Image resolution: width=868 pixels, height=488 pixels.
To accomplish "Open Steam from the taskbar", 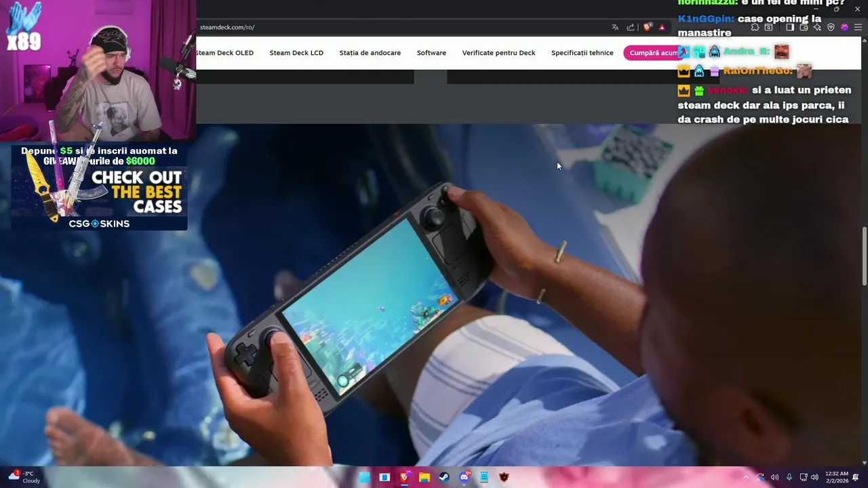I will tap(444, 477).
